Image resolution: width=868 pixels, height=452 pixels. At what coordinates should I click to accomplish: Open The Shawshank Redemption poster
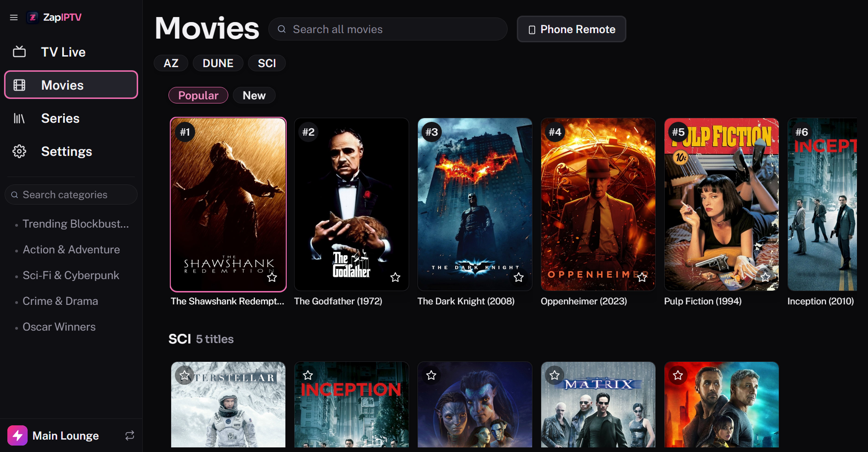[228, 204]
